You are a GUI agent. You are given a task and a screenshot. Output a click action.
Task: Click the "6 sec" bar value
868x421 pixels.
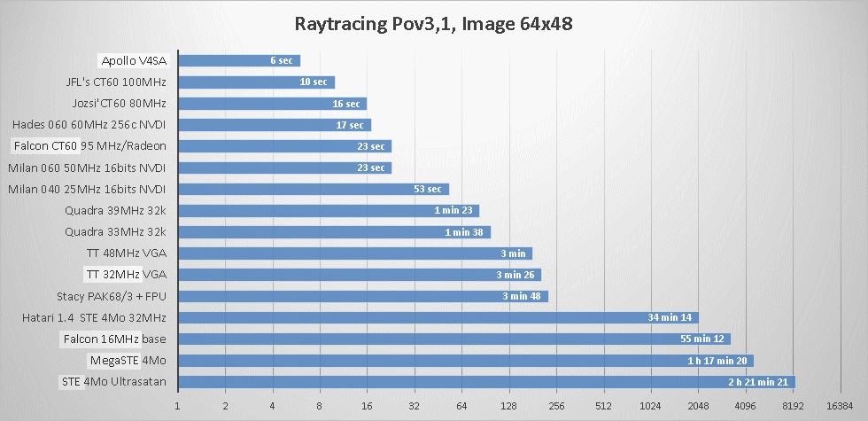pos(282,61)
